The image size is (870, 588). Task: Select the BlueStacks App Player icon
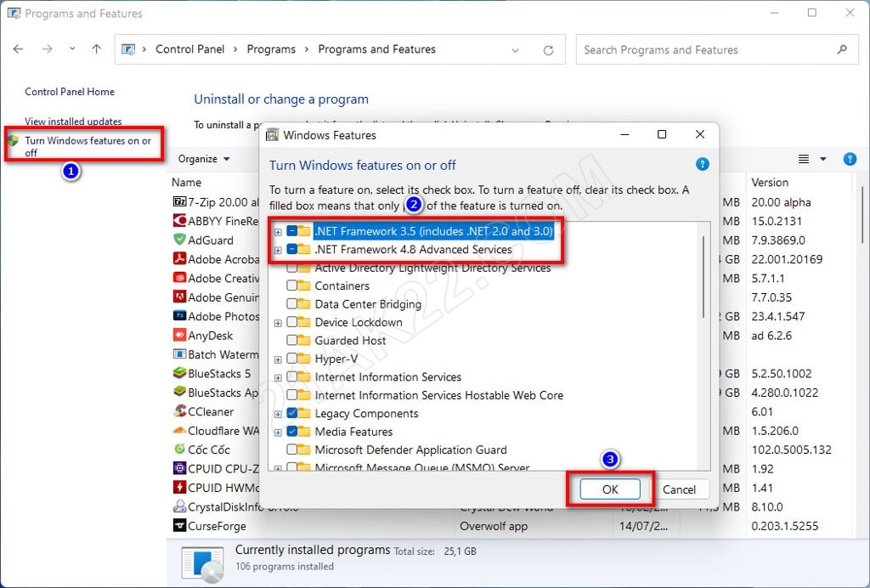click(179, 392)
